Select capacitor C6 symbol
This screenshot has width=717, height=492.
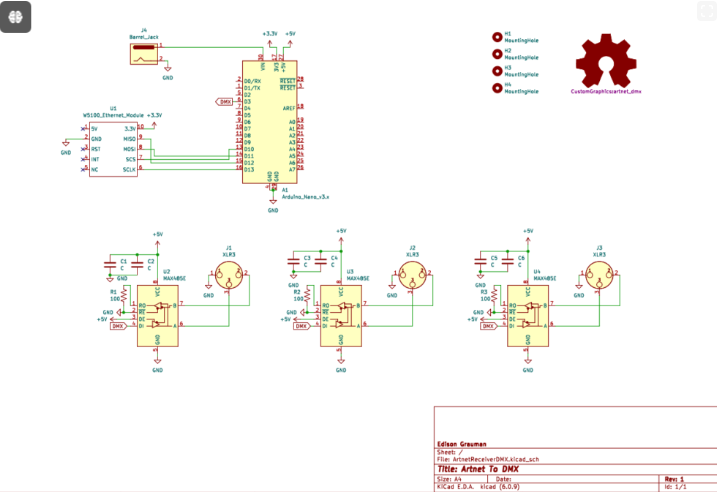pos(508,262)
